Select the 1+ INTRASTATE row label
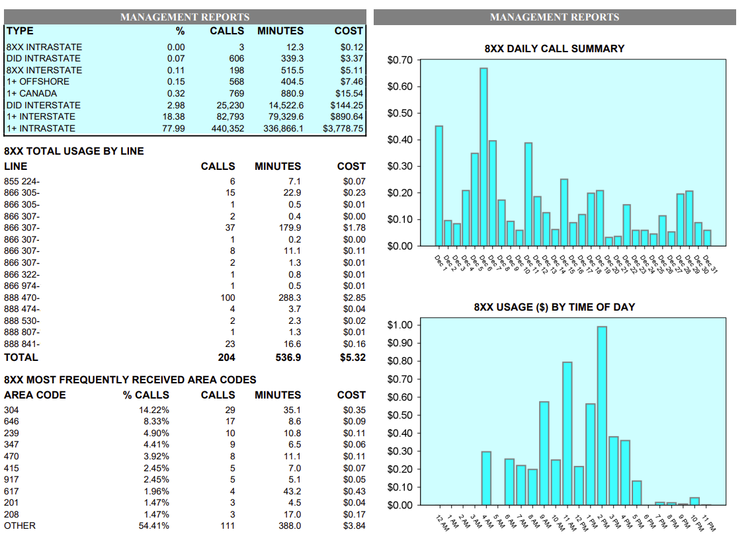Image resolution: width=756 pixels, height=540 pixels. (x=40, y=128)
